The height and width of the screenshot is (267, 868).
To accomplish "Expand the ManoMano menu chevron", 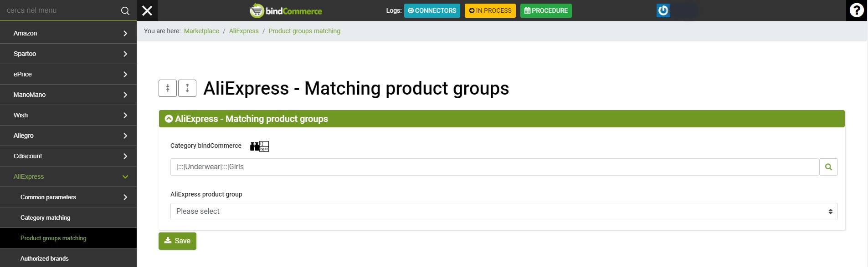I will (125, 95).
